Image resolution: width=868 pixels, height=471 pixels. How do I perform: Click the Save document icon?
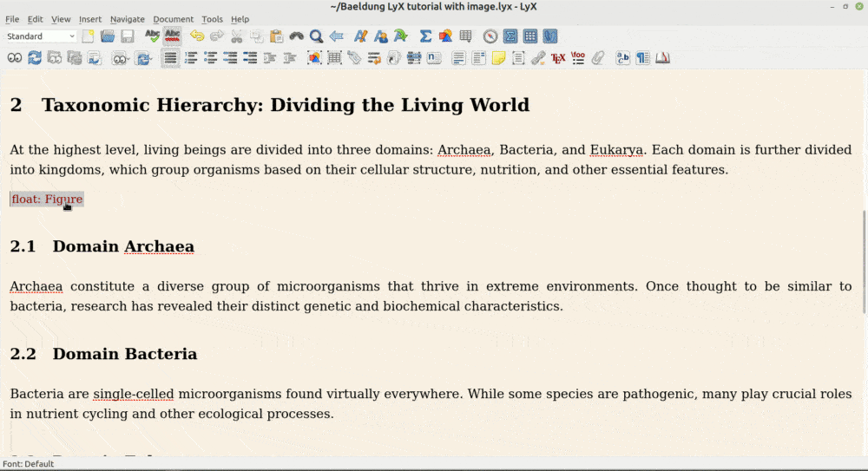coord(128,36)
